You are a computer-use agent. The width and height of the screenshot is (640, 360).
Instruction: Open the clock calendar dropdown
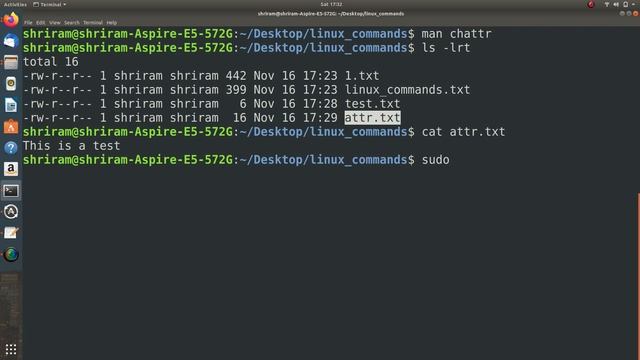click(x=331, y=4)
